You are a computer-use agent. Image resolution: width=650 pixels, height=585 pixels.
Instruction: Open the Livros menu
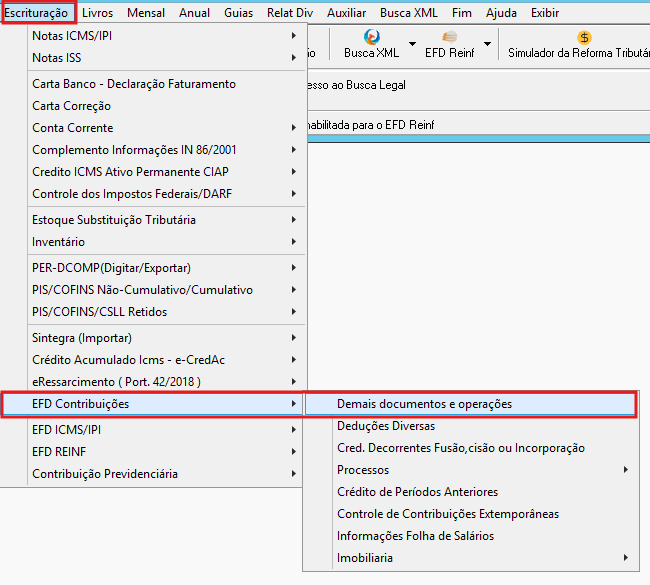click(x=97, y=13)
